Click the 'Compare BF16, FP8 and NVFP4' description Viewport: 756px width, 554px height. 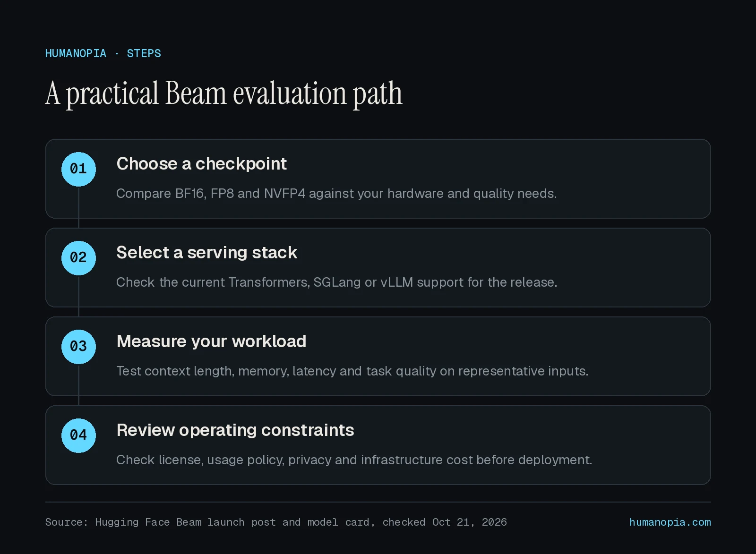tap(336, 194)
